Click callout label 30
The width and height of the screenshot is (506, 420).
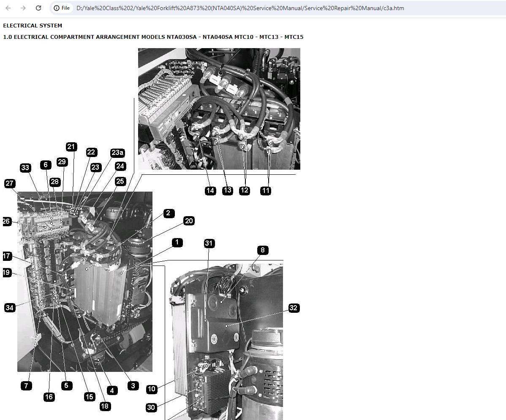pyautogui.click(x=151, y=407)
